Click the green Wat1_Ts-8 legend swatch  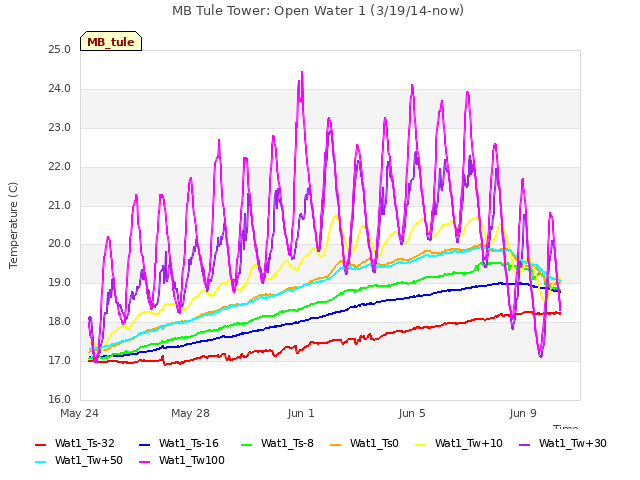(x=247, y=445)
